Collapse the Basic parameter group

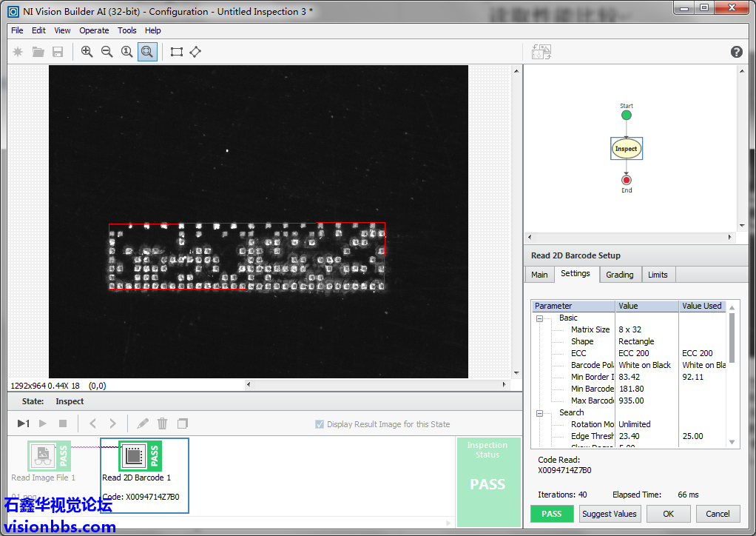click(539, 318)
